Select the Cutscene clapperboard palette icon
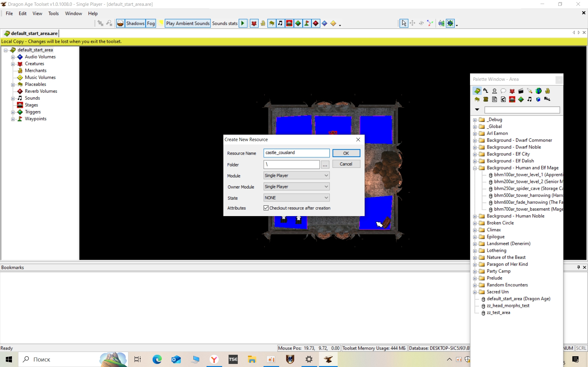The width and height of the screenshot is (588, 367). click(521, 91)
